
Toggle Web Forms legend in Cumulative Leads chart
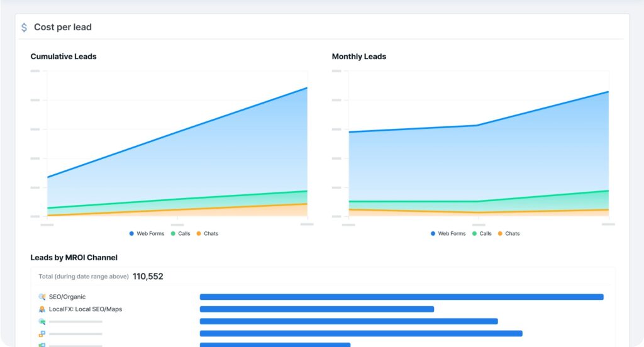(x=147, y=234)
